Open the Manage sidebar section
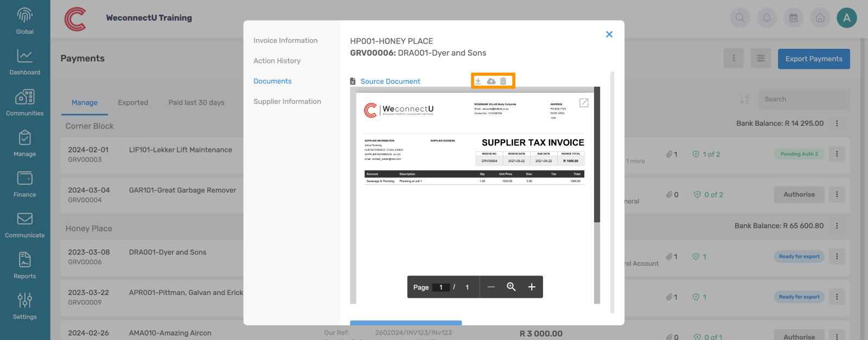The image size is (868, 340). (x=25, y=143)
